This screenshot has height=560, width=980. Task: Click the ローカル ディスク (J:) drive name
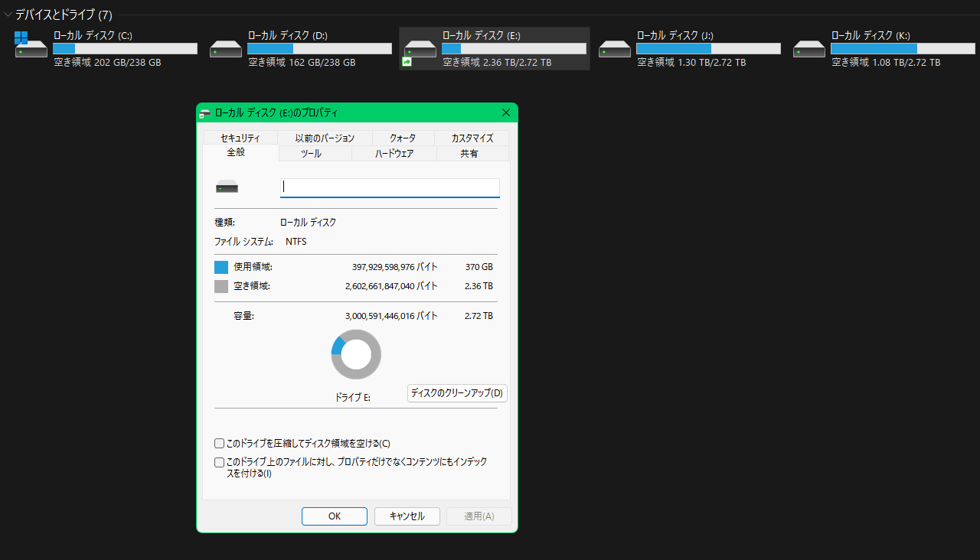pyautogui.click(x=675, y=36)
